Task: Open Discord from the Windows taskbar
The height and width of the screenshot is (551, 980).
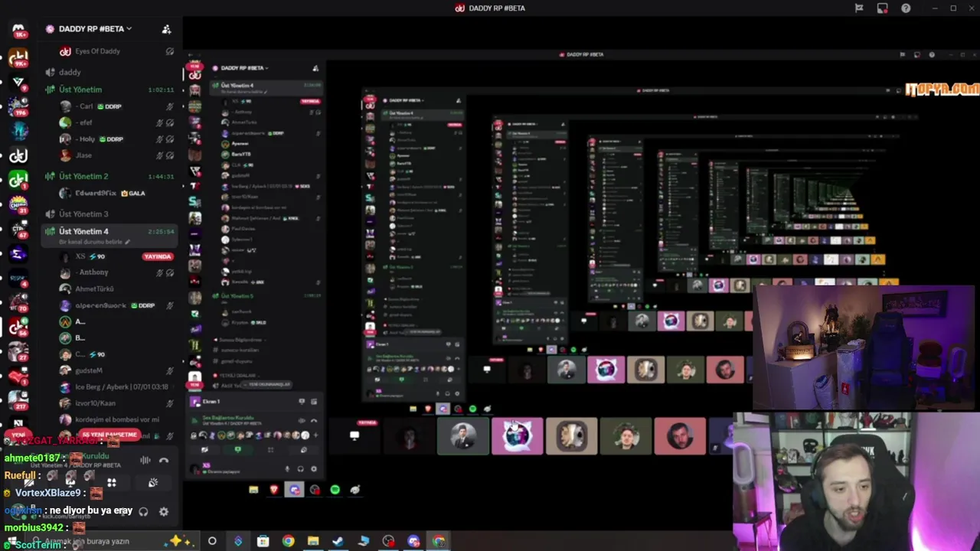Action: [413, 542]
